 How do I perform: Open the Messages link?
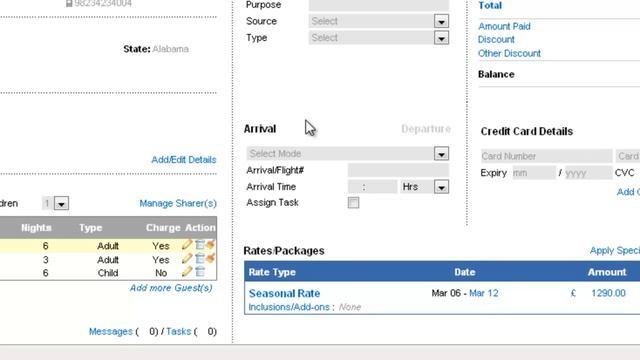point(111,331)
